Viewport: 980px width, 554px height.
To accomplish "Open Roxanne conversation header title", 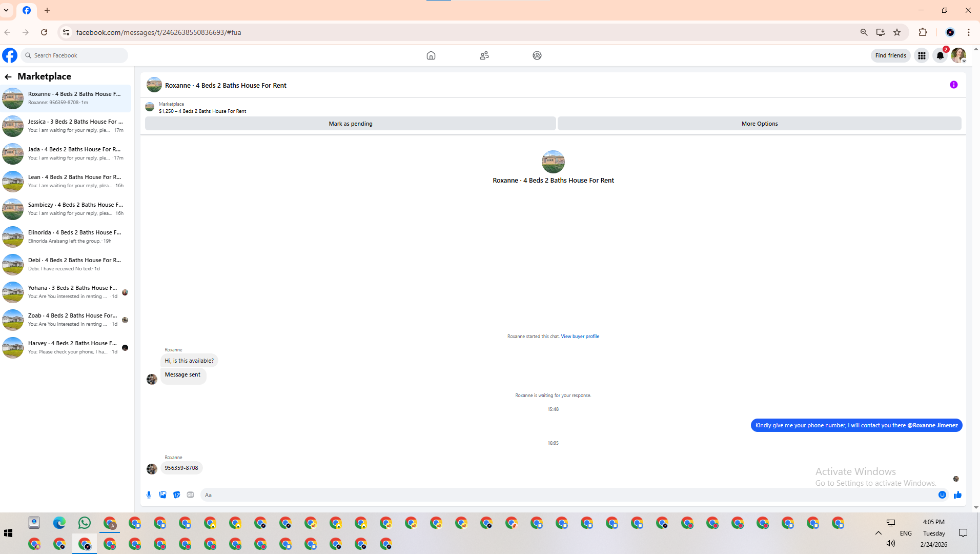I will (226, 86).
